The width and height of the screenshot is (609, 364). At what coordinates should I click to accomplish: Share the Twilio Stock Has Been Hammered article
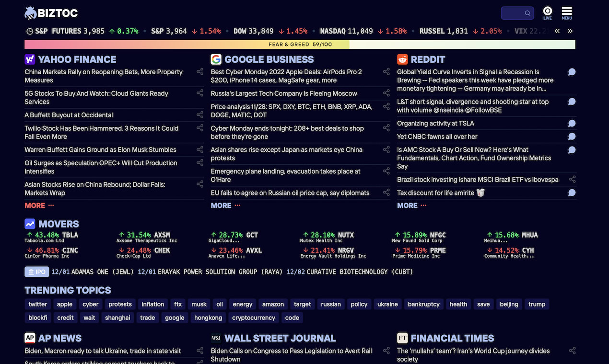tap(200, 128)
